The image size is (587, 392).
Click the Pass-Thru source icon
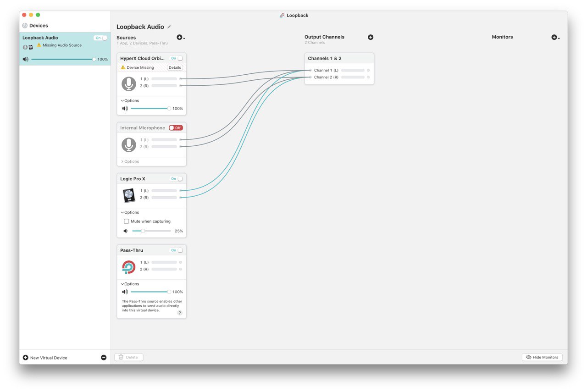(129, 267)
